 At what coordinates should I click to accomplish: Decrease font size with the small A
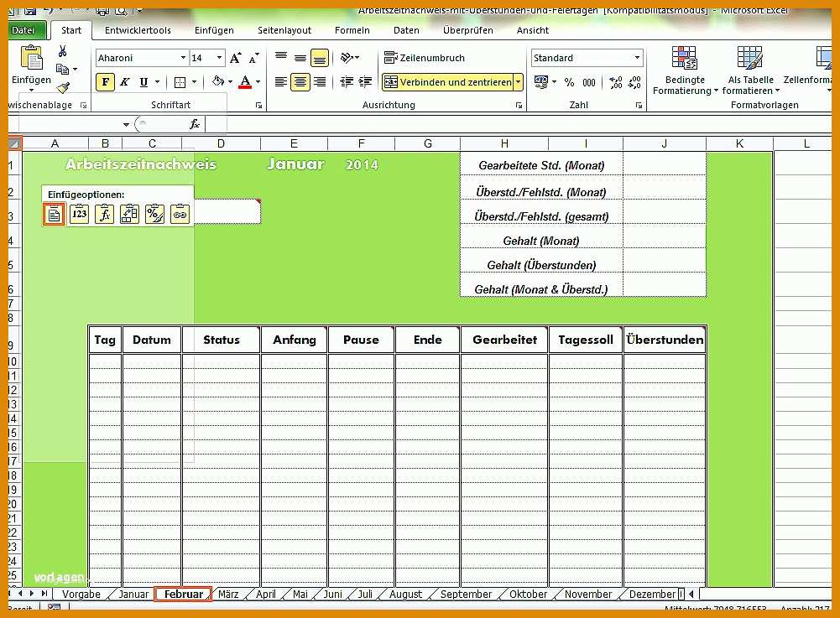[x=253, y=58]
